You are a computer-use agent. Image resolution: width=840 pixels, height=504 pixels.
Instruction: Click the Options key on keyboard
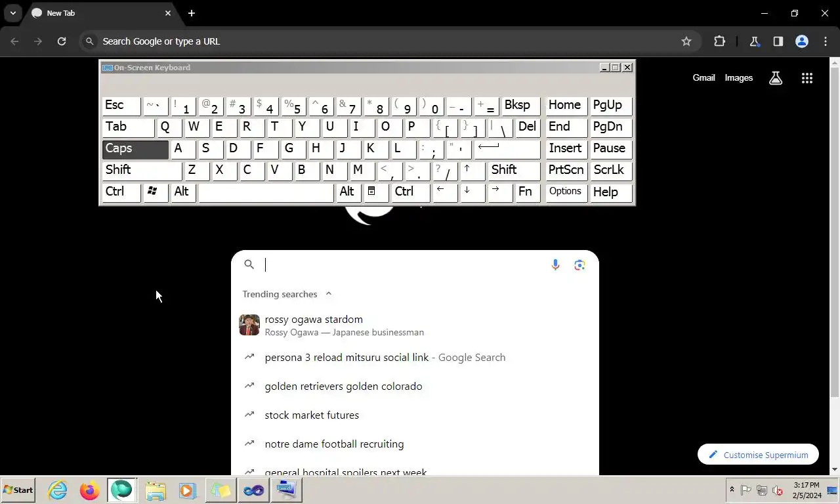[x=566, y=192]
